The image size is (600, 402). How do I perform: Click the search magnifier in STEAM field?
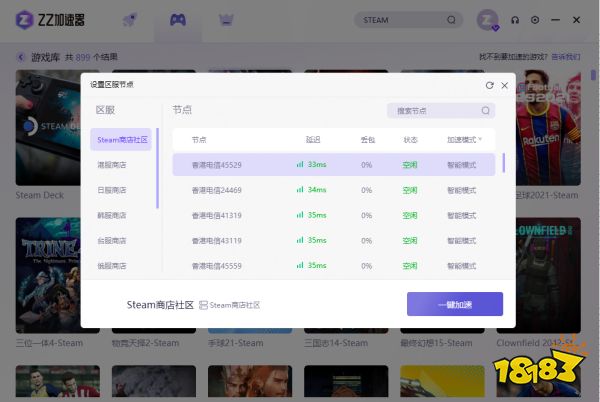pyautogui.click(x=452, y=20)
